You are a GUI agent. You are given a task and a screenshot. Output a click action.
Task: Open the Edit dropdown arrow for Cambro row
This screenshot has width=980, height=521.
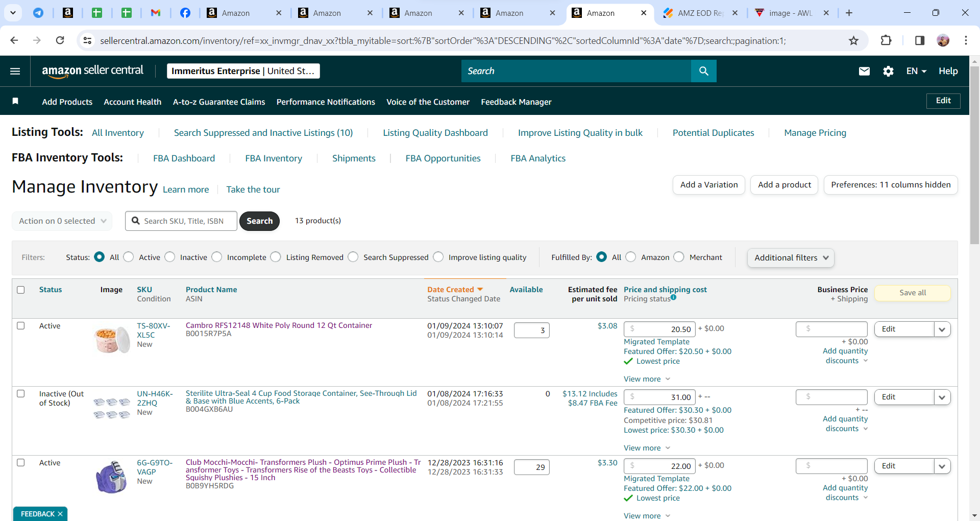coord(942,329)
